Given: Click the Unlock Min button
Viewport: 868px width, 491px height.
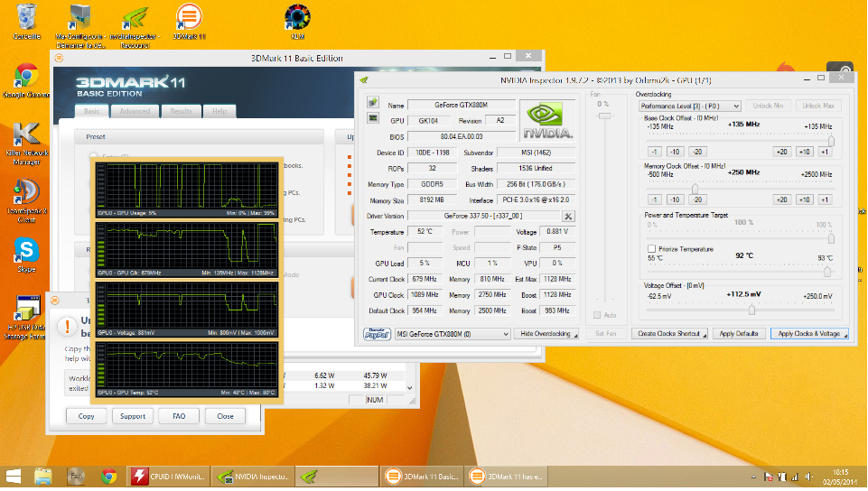Looking at the screenshot, I should [768, 107].
